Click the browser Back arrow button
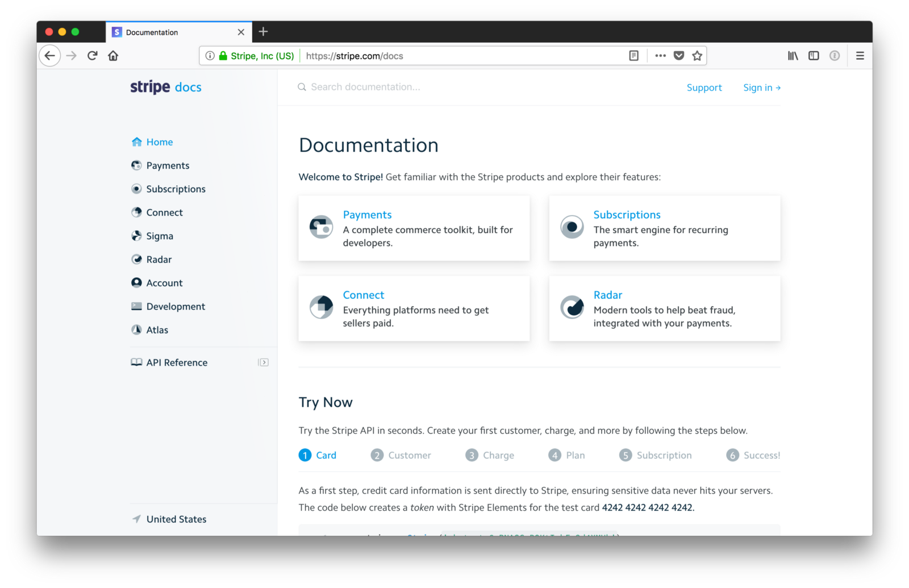The image size is (909, 588). (x=50, y=56)
